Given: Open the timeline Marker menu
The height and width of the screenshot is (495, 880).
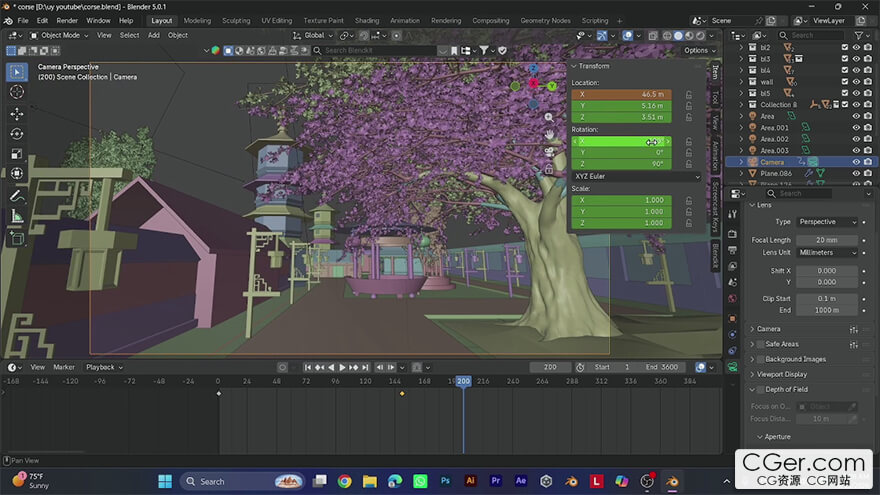Looking at the screenshot, I should click(64, 367).
